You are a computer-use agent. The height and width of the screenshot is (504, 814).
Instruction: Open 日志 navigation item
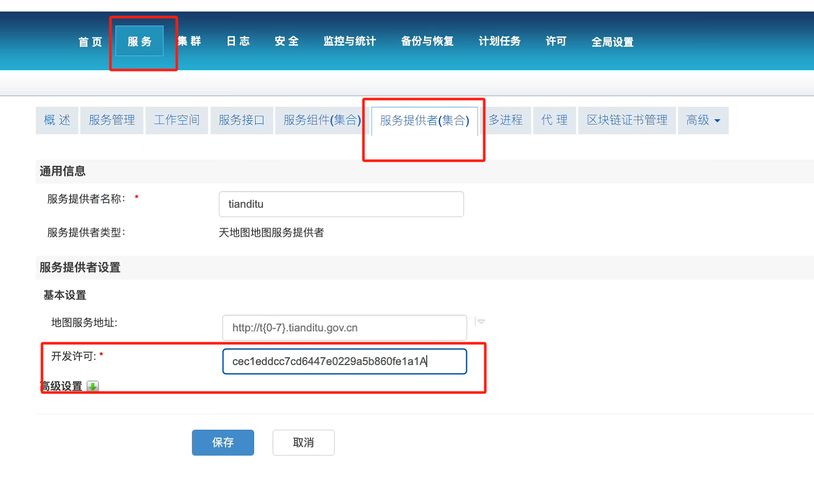click(238, 41)
